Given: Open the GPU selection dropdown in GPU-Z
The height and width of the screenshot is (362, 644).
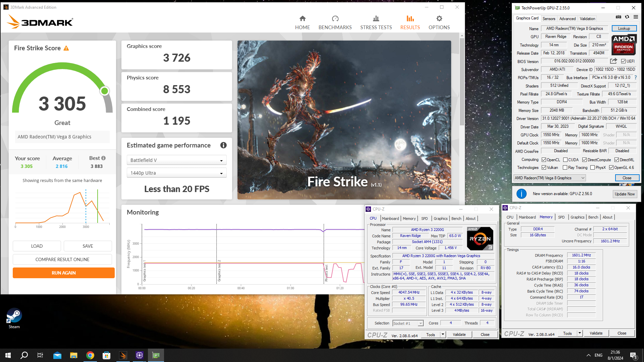Looking at the screenshot, I should click(x=550, y=178).
